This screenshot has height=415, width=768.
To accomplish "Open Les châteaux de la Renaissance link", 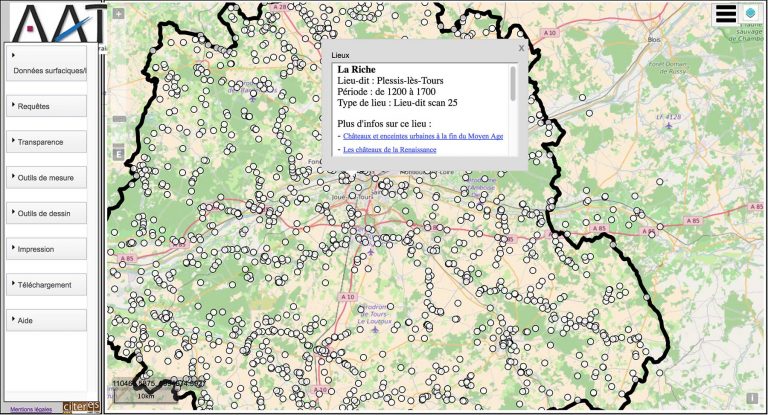I will 390,149.
